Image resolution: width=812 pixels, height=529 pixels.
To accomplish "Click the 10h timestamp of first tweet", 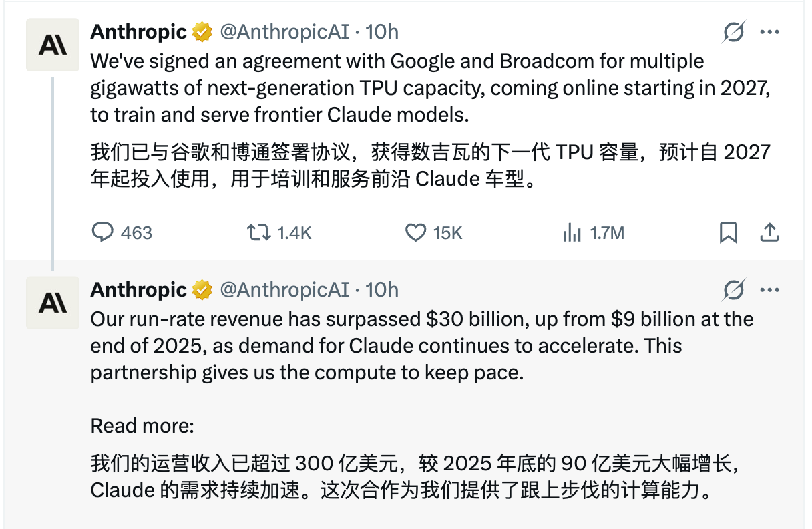I will click(382, 31).
